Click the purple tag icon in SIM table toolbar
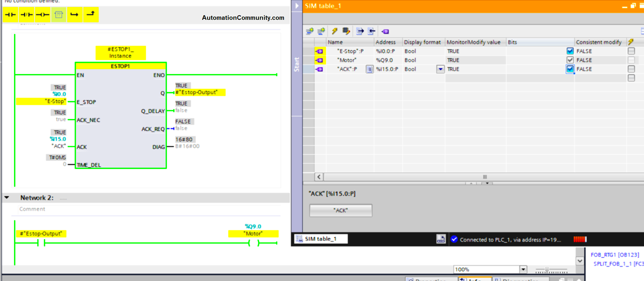 [385, 32]
